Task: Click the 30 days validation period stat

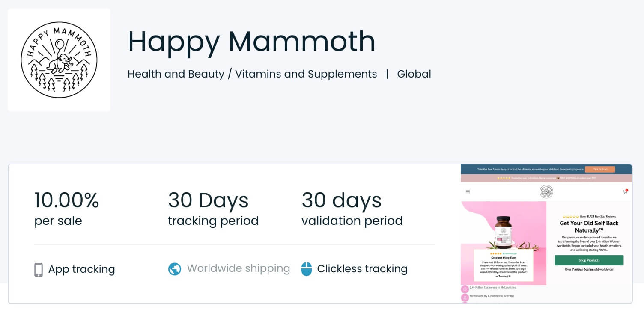Action: [352, 208]
